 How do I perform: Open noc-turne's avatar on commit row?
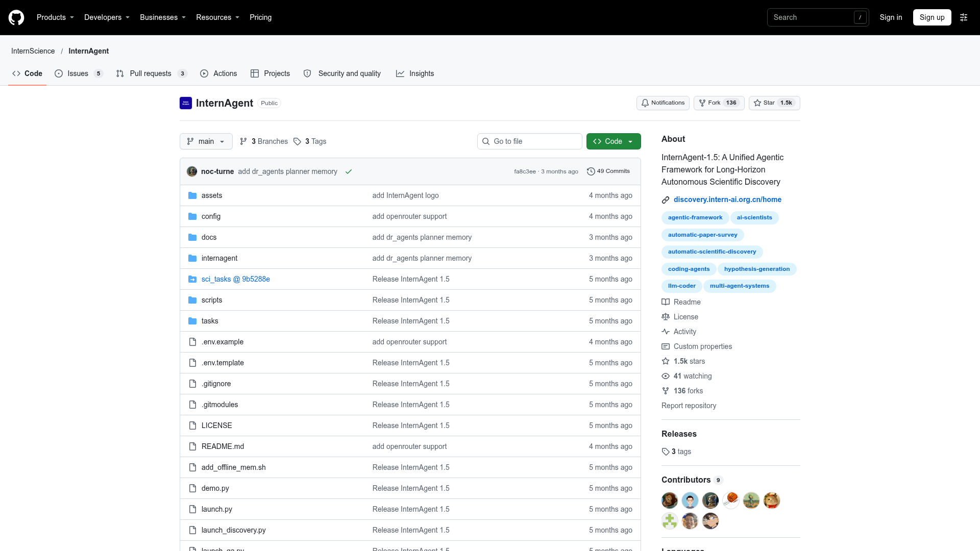coord(192,171)
